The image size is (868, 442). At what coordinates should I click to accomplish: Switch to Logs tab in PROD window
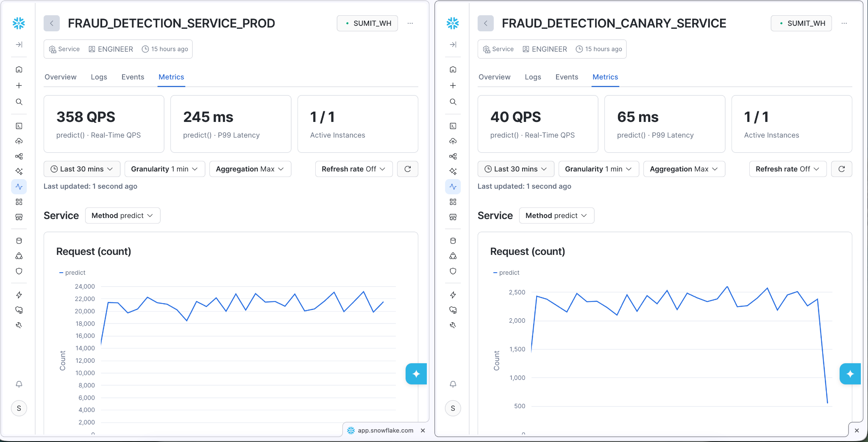pos(99,77)
